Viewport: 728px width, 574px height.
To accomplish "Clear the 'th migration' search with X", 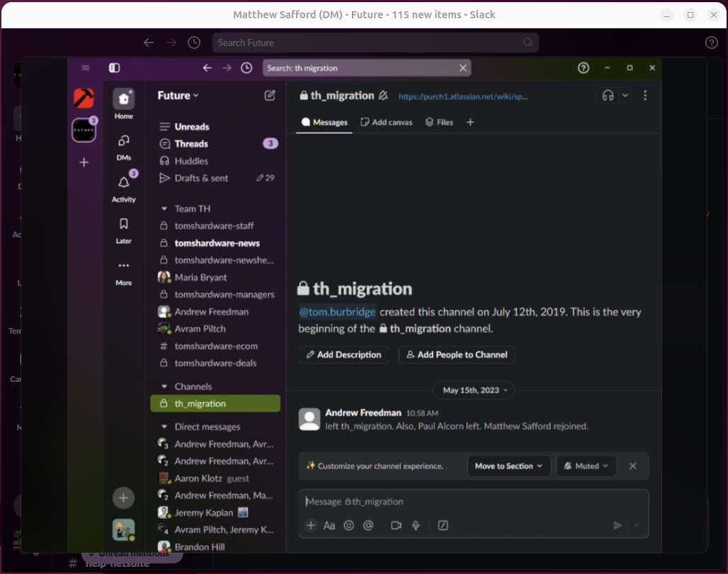I will (x=463, y=68).
